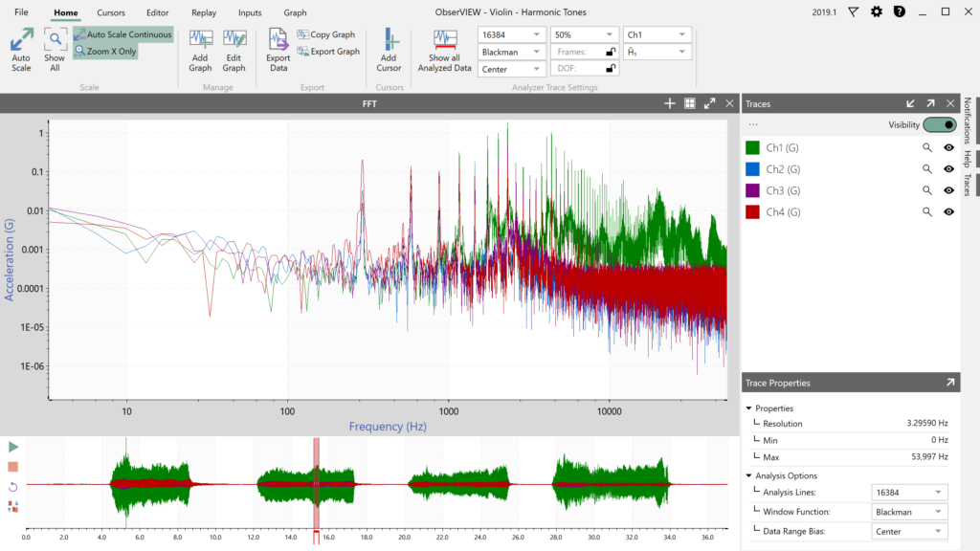
Task: Open the 16384 analysis lines ribbon dropdown
Action: 511,34
